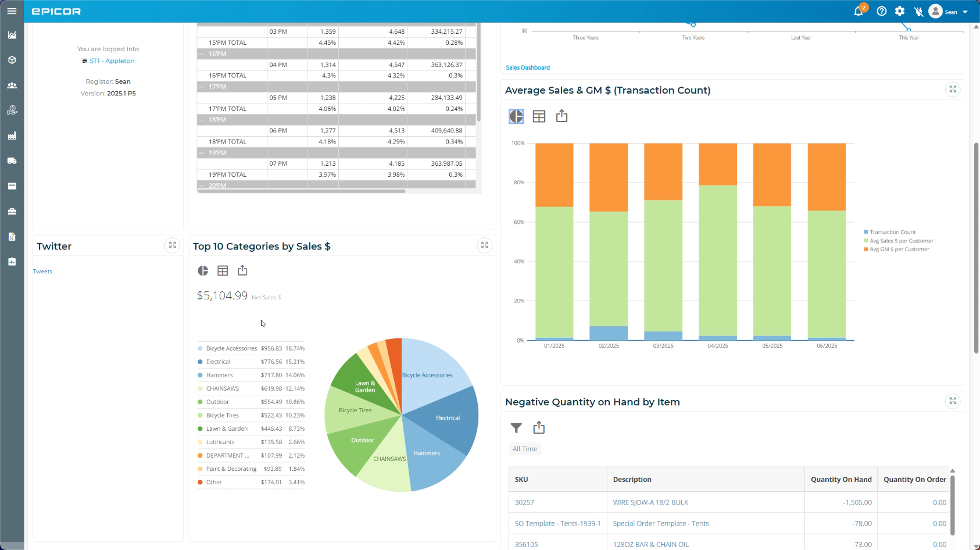
Task: Click the delivery truck icon in sidebar
Action: click(x=12, y=161)
